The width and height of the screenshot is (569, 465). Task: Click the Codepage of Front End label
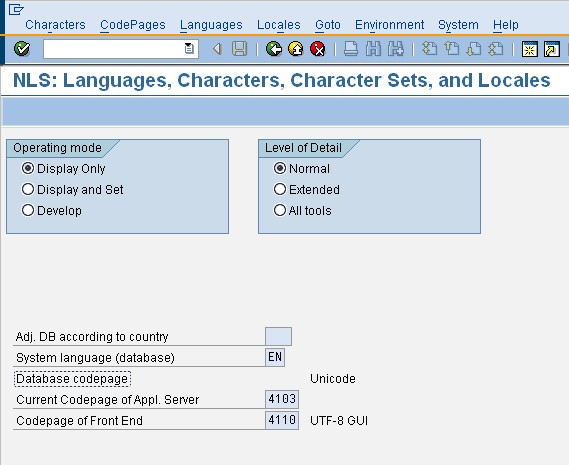tap(79, 421)
